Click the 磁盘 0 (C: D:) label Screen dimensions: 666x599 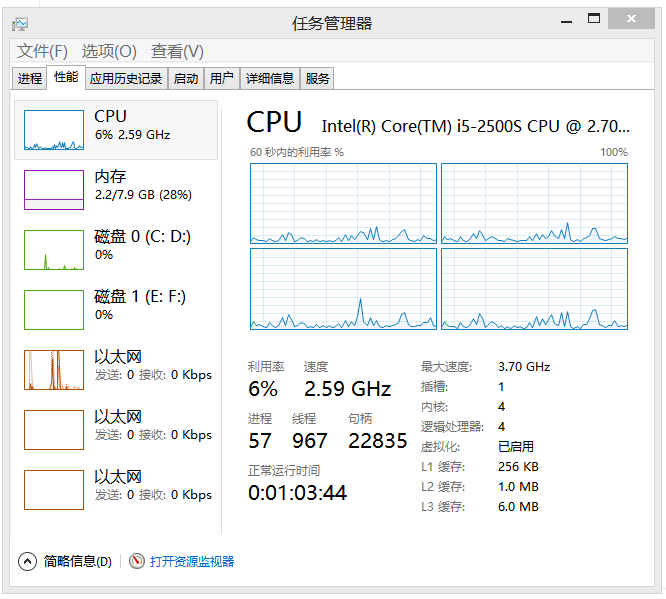click(142, 237)
